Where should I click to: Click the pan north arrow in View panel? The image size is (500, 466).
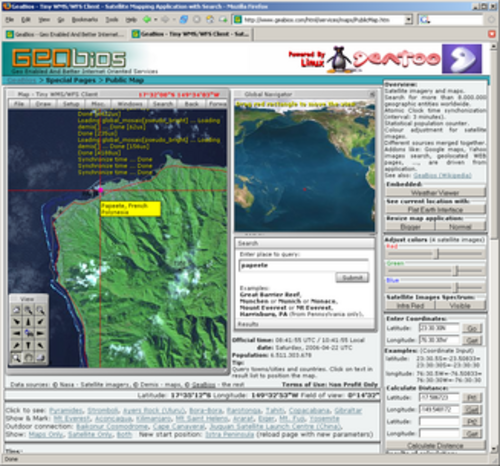[x=28, y=322]
